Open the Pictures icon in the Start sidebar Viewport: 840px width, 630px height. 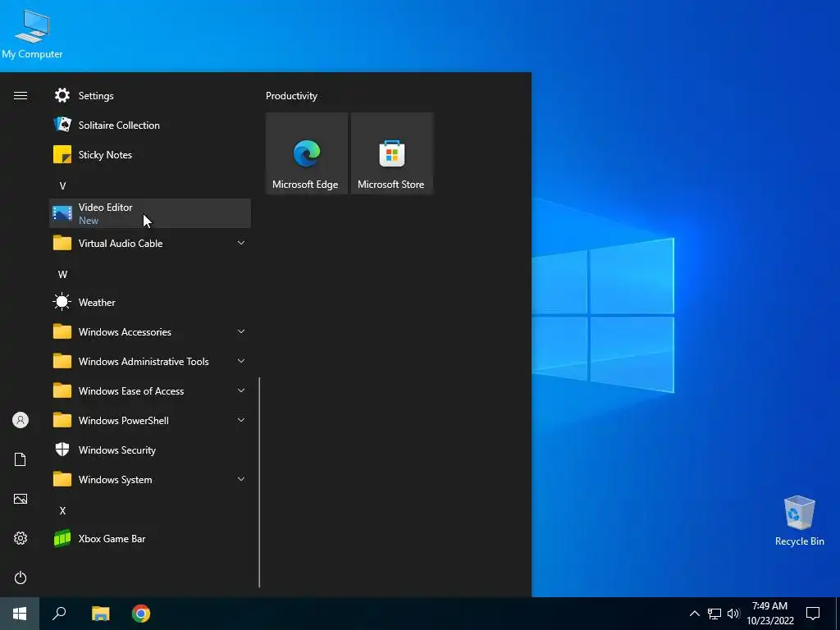[x=21, y=499]
